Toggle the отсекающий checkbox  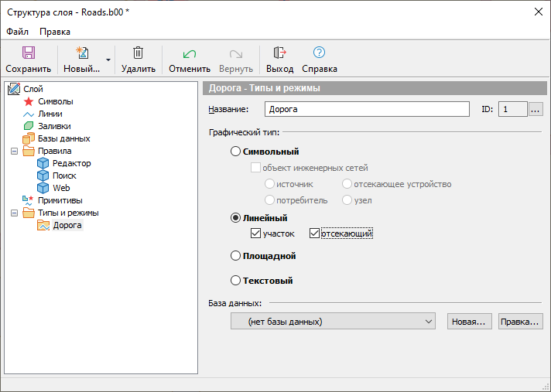pyautogui.click(x=314, y=233)
